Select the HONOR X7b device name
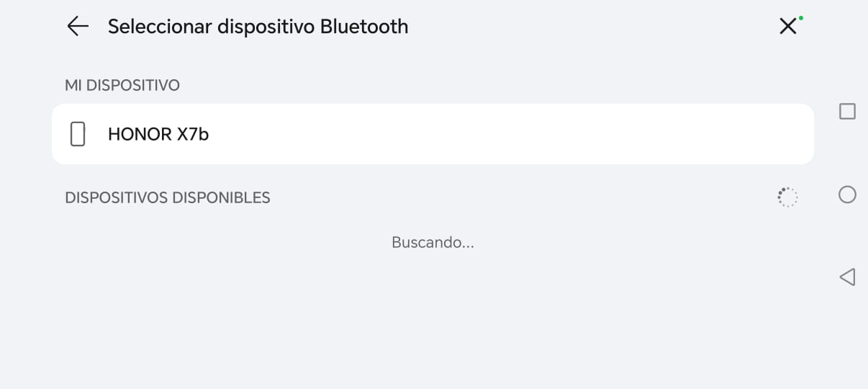Screen dimensions: 868x389 (x=158, y=134)
